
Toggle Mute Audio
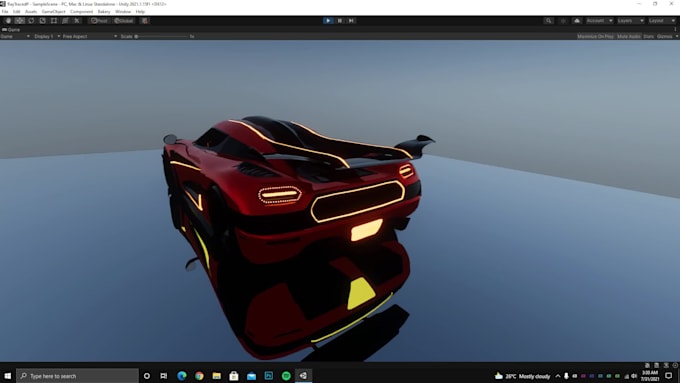point(628,36)
